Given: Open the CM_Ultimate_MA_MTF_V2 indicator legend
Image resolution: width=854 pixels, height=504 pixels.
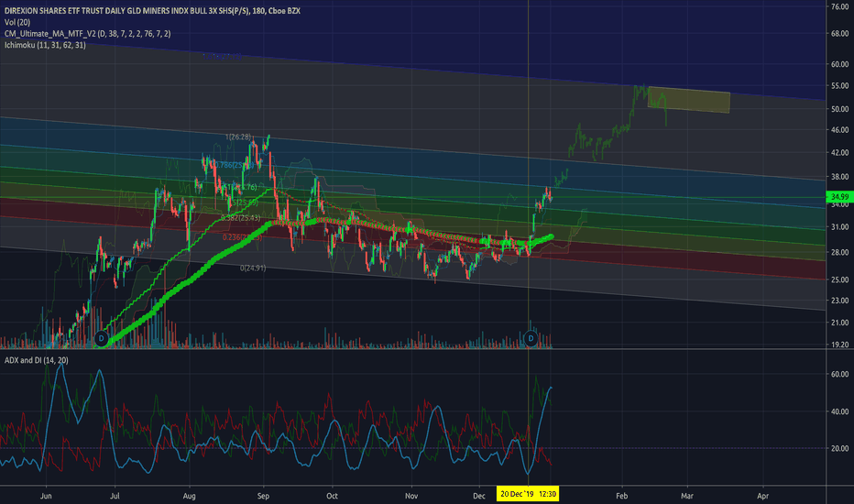Looking at the screenshot, I should (87, 33).
